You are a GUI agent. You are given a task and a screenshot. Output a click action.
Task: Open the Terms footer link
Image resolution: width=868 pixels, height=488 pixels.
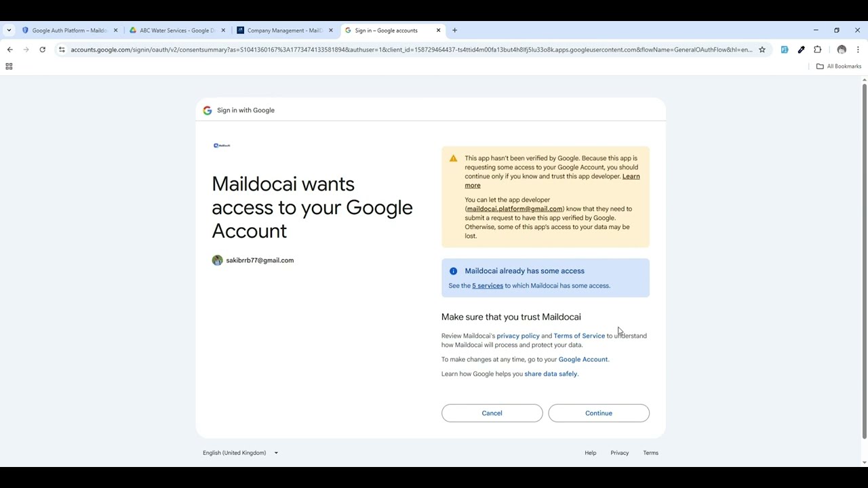(650, 453)
